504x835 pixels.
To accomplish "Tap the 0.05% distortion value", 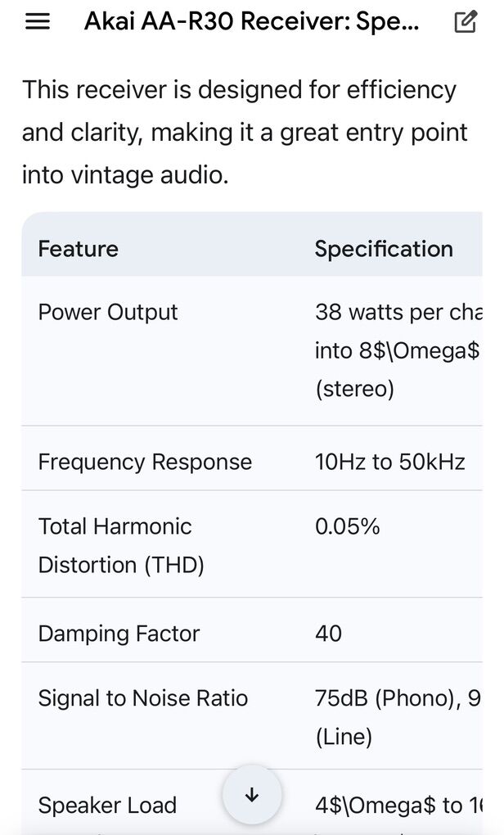I will 348,526.
